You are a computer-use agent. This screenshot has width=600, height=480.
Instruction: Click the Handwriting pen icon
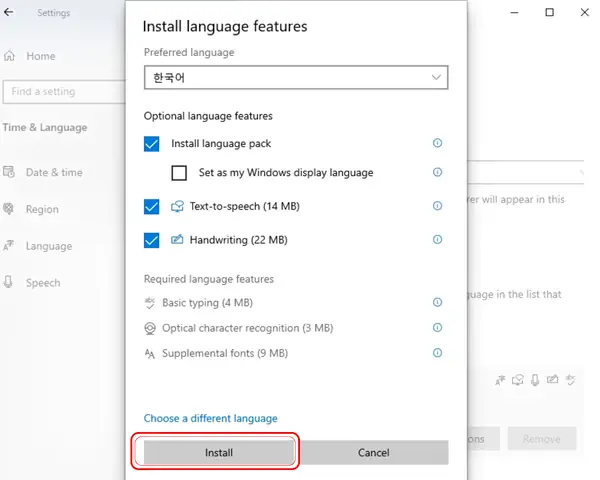pyautogui.click(x=177, y=240)
